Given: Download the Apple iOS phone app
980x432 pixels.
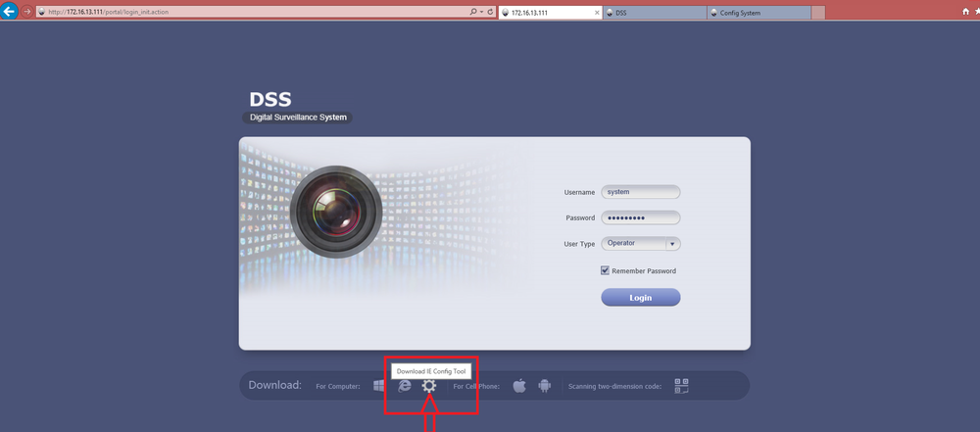Looking at the screenshot, I should 519,386.
